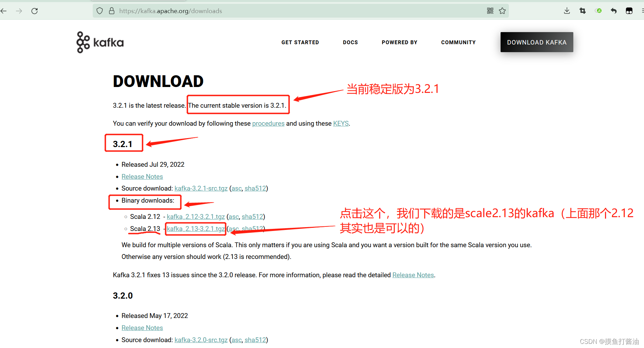Download kafka_2.12-3.2.1.tgz binary
The height and width of the screenshot is (348, 644).
point(196,217)
